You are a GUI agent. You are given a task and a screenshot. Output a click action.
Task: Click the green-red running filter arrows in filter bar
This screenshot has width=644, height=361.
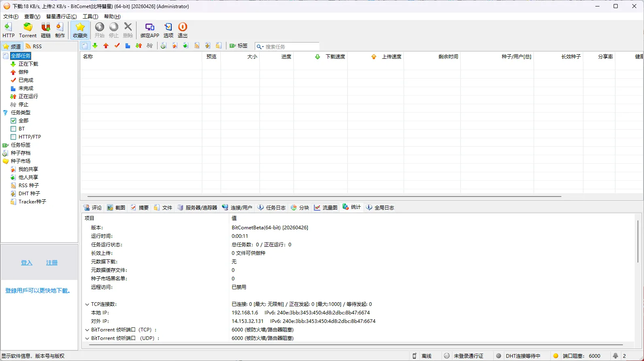pos(139,46)
